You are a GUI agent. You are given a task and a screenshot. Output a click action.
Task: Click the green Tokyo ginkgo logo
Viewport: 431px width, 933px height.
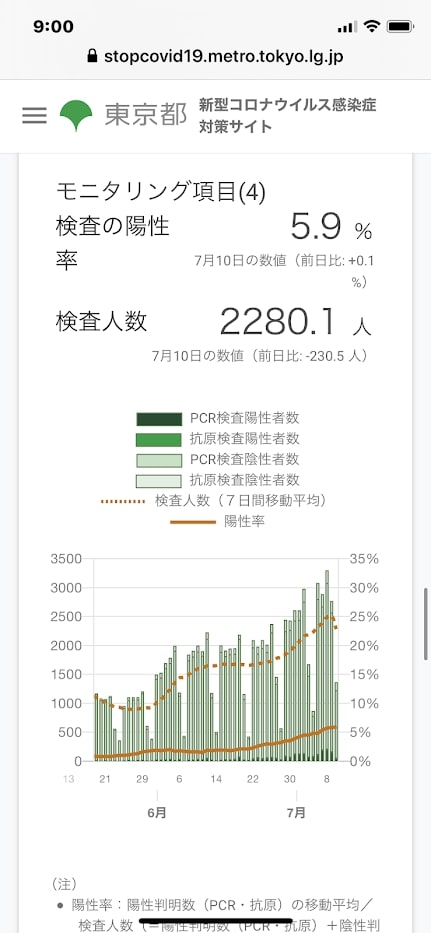coord(76,115)
